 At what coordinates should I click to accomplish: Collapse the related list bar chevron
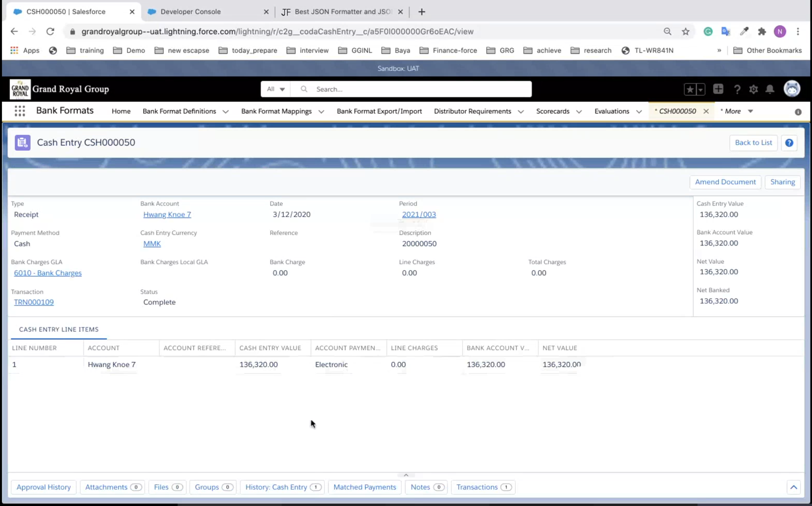coord(793,487)
